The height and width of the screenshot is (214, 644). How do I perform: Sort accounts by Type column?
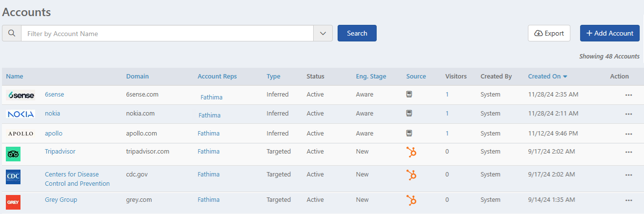pos(274,77)
